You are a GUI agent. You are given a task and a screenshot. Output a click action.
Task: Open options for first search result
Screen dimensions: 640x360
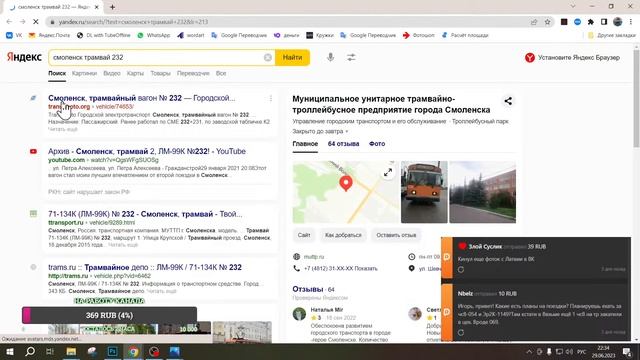(270, 98)
